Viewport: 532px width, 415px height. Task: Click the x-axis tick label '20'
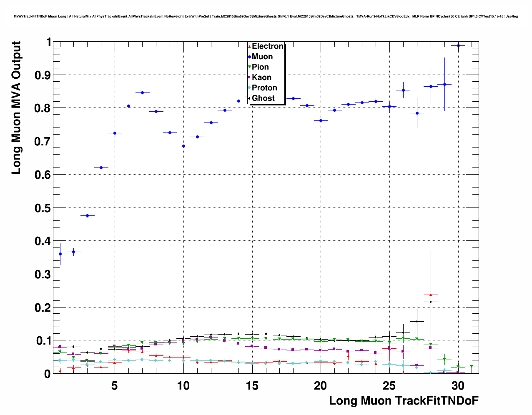click(x=321, y=386)
